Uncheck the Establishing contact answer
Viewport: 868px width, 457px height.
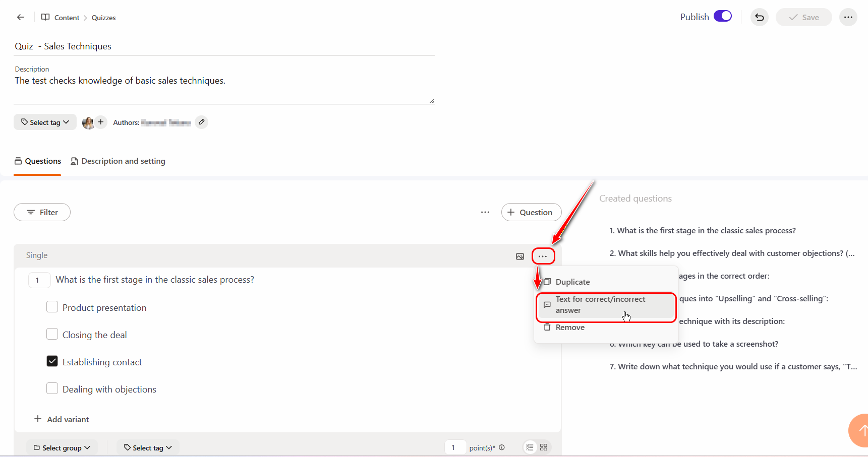pyautogui.click(x=52, y=361)
